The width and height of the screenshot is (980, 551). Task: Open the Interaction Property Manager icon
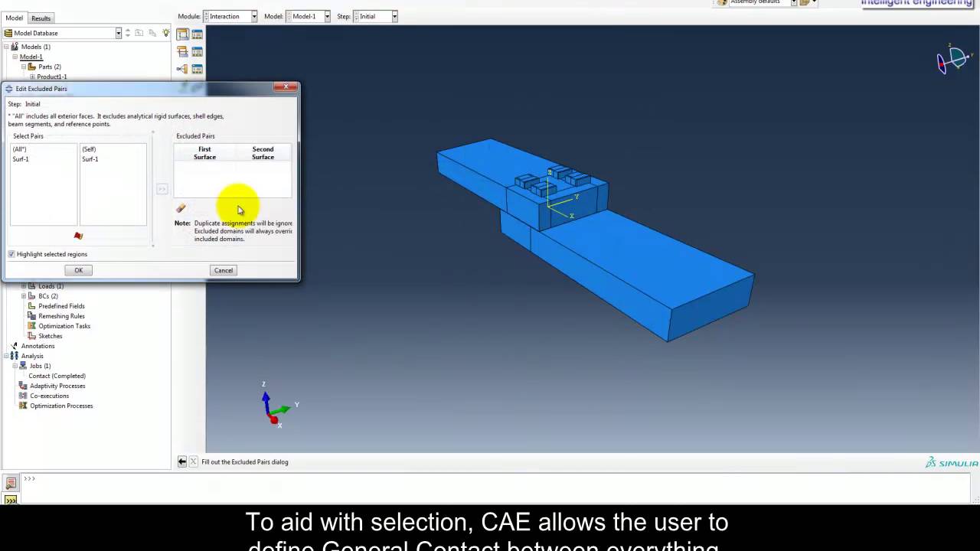click(x=197, y=51)
